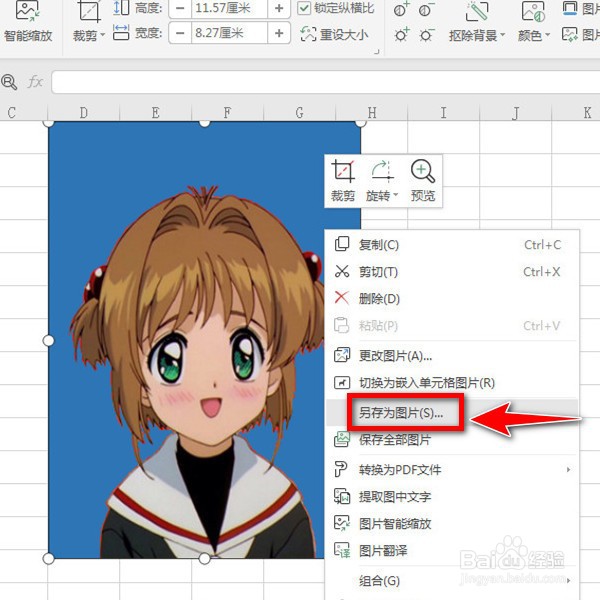Choose 剪切(T) from context menu
Viewport: 600px width, 600px height.
(x=452, y=272)
